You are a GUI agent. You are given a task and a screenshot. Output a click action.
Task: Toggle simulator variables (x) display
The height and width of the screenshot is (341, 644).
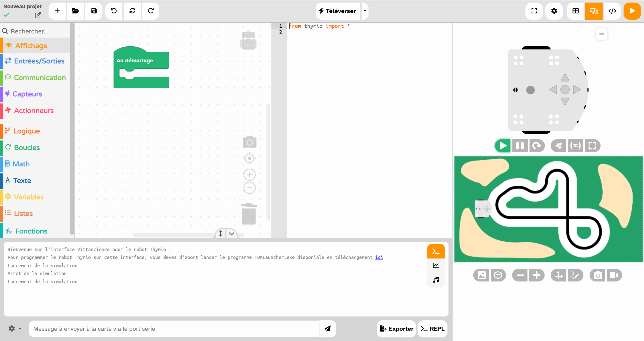575,146
